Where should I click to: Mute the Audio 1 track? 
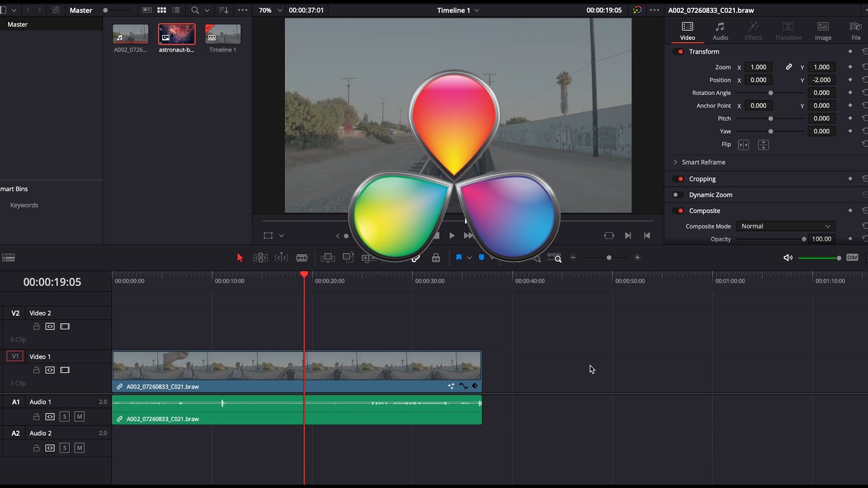point(79,416)
